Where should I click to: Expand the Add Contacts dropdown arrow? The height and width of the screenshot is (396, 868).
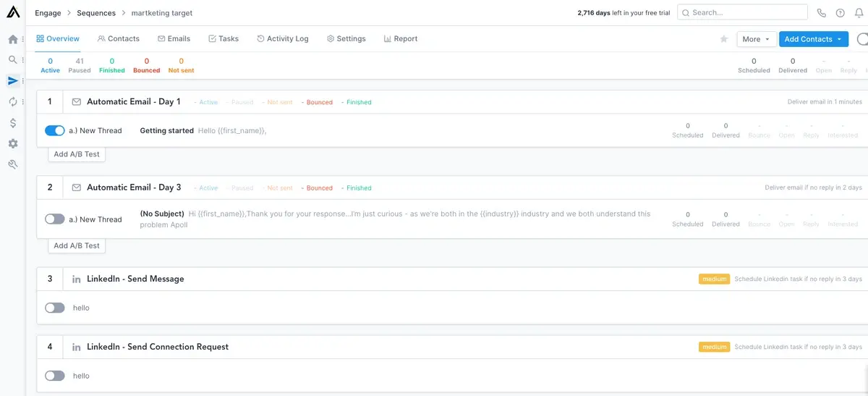click(839, 39)
